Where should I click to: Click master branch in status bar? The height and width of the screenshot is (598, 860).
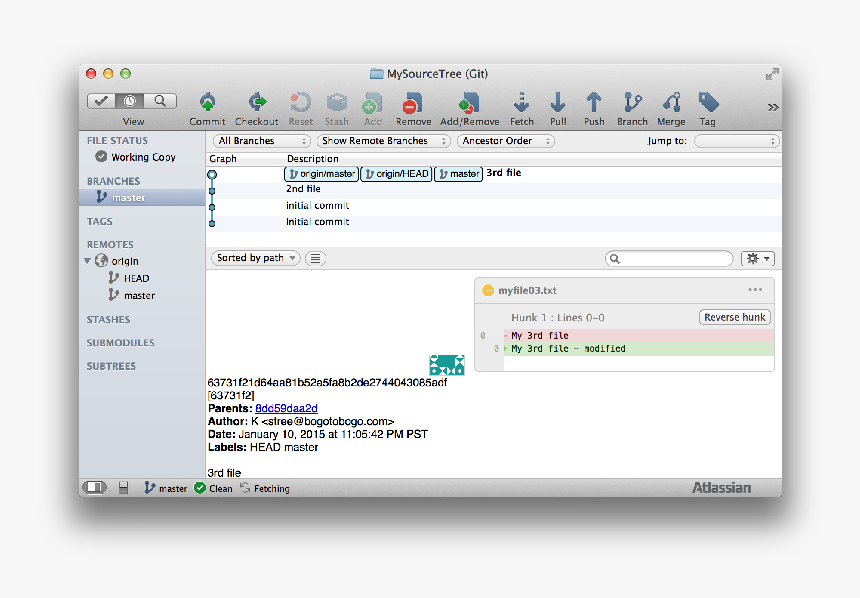[166, 488]
